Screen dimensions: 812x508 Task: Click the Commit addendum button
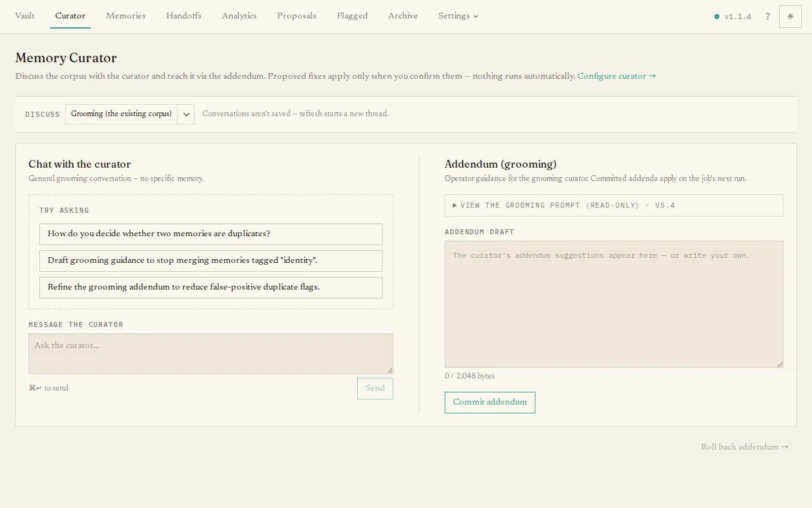tap(490, 403)
